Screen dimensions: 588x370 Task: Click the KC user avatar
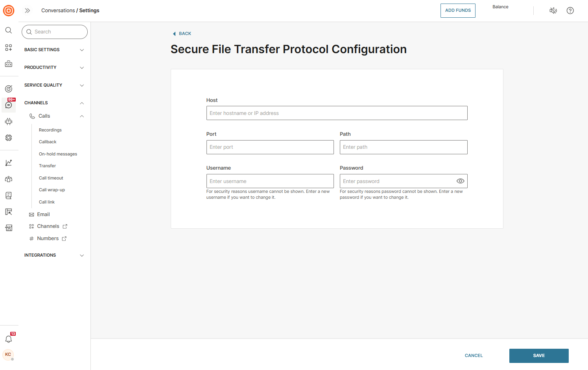[x=8, y=355]
